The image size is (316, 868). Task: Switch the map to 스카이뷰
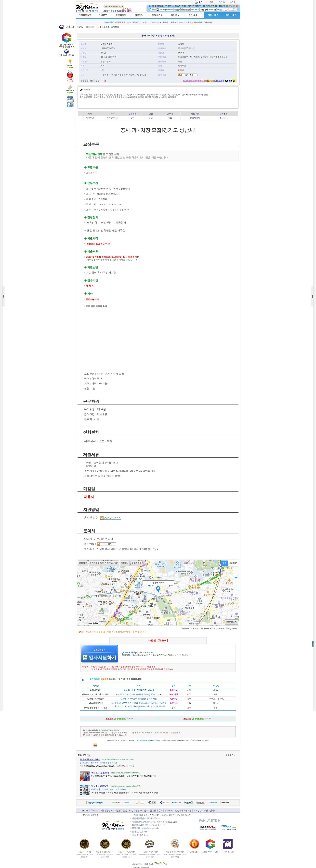(x=233, y=563)
